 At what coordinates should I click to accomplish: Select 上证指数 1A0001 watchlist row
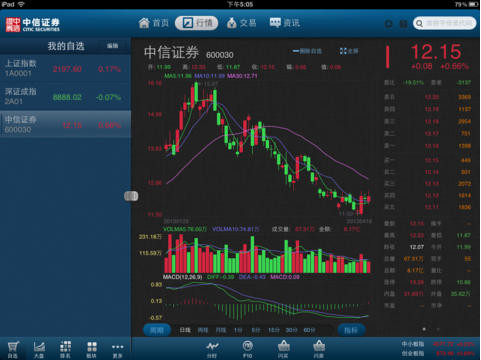click(65, 68)
